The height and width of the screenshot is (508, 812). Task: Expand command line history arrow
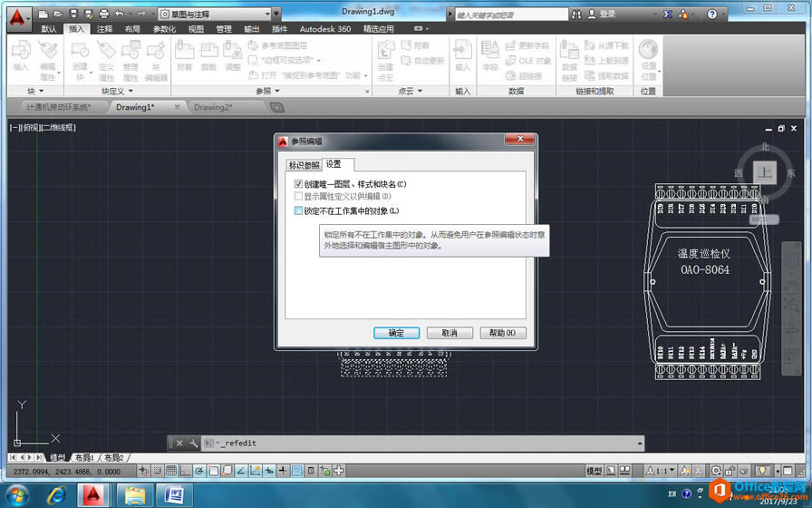[640, 444]
